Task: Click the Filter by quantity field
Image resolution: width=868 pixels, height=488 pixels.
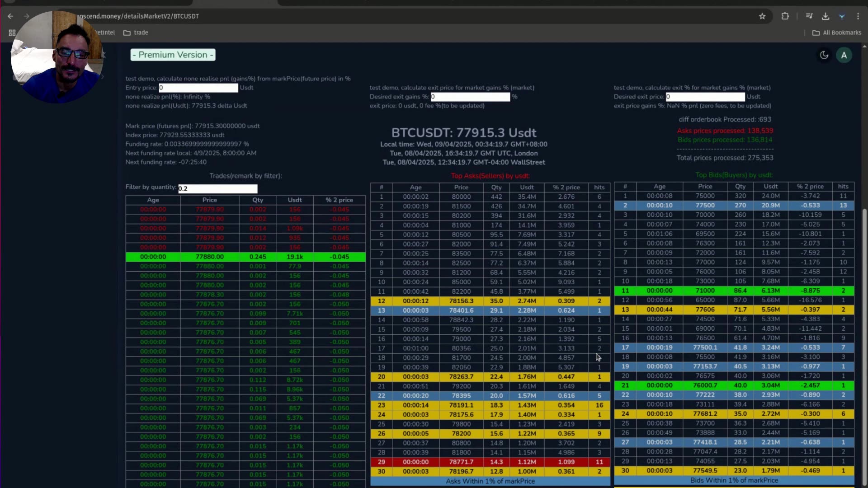Action: point(217,188)
